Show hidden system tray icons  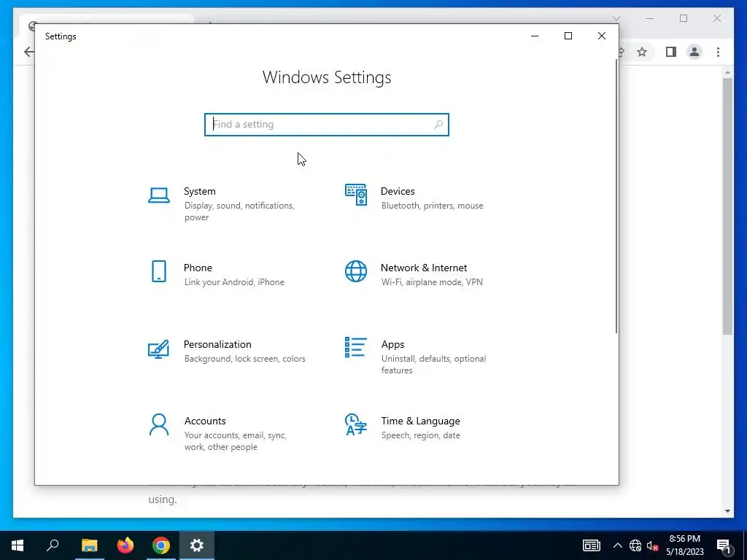(617, 545)
